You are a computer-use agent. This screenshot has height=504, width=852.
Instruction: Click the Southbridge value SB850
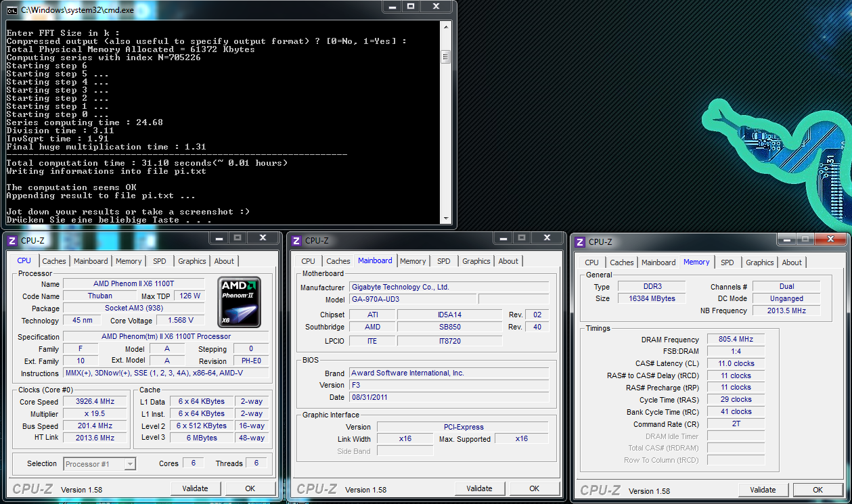click(449, 327)
